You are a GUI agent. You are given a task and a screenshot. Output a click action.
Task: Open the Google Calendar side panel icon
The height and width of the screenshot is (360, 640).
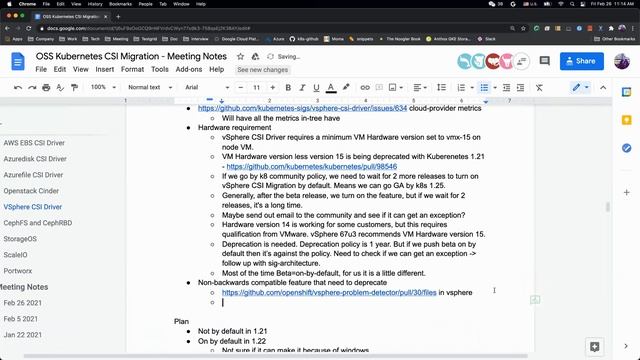pyautogui.click(x=627, y=92)
